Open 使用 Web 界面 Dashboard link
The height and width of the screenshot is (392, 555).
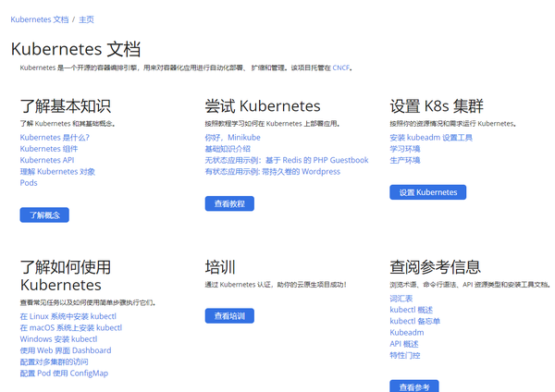(66, 350)
